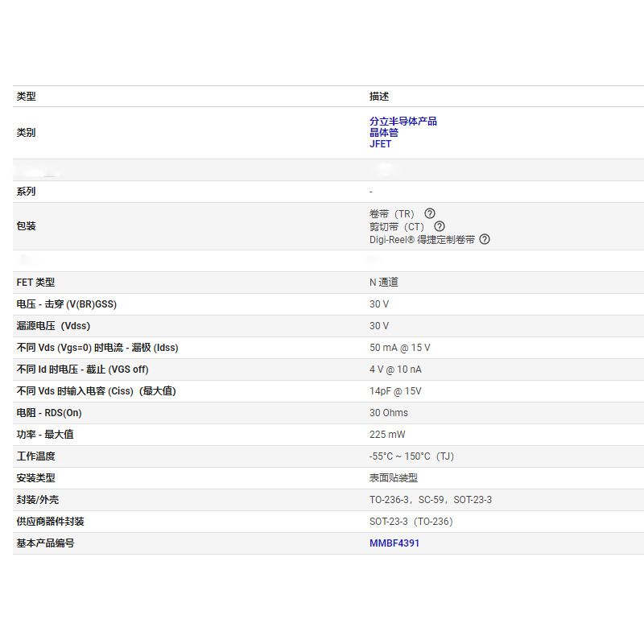Select the 225 mW power value
This screenshot has width=644, height=644.
coord(387,435)
